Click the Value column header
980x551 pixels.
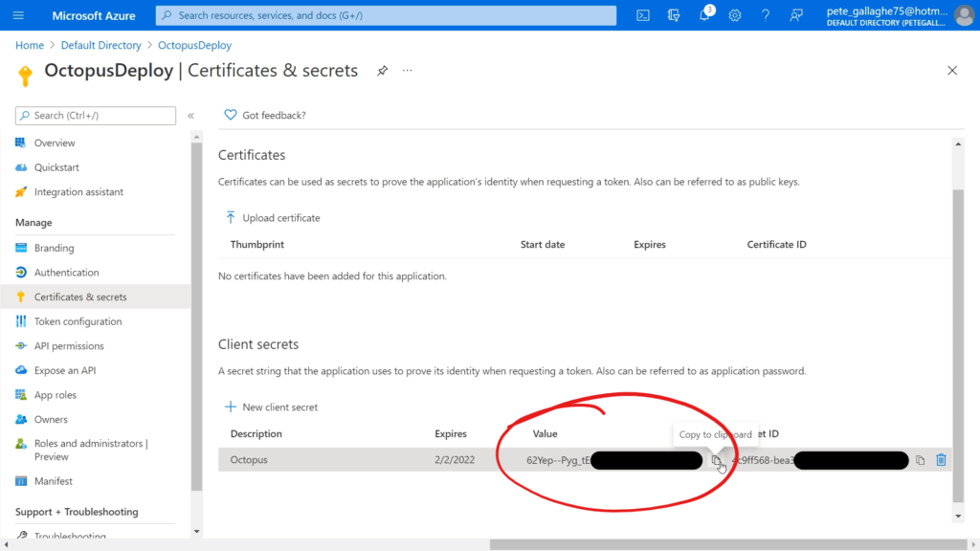click(545, 433)
